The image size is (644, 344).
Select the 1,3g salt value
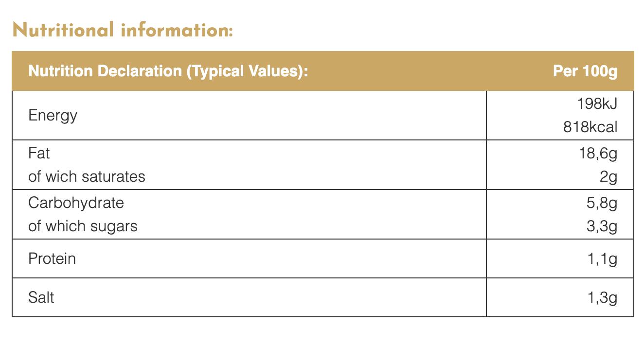602,297
